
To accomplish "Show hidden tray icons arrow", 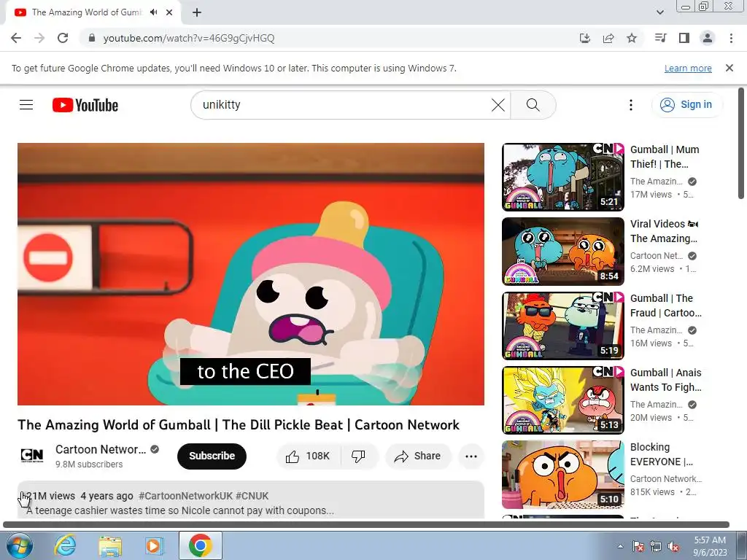I will point(620,546).
